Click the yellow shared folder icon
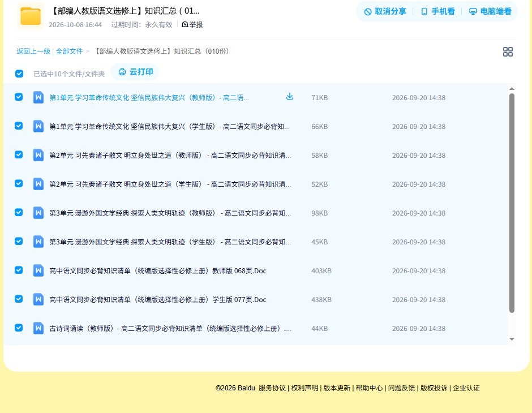The height and width of the screenshot is (413, 532). tap(31, 16)
